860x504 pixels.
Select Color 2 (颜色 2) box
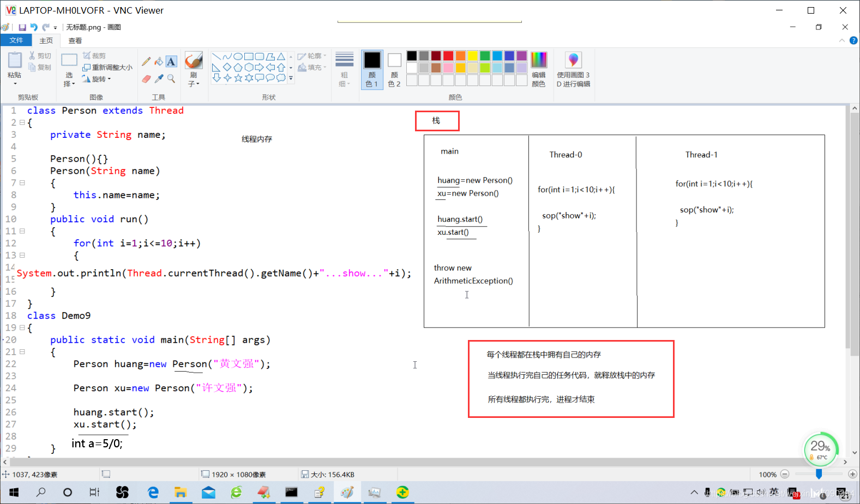394,69
